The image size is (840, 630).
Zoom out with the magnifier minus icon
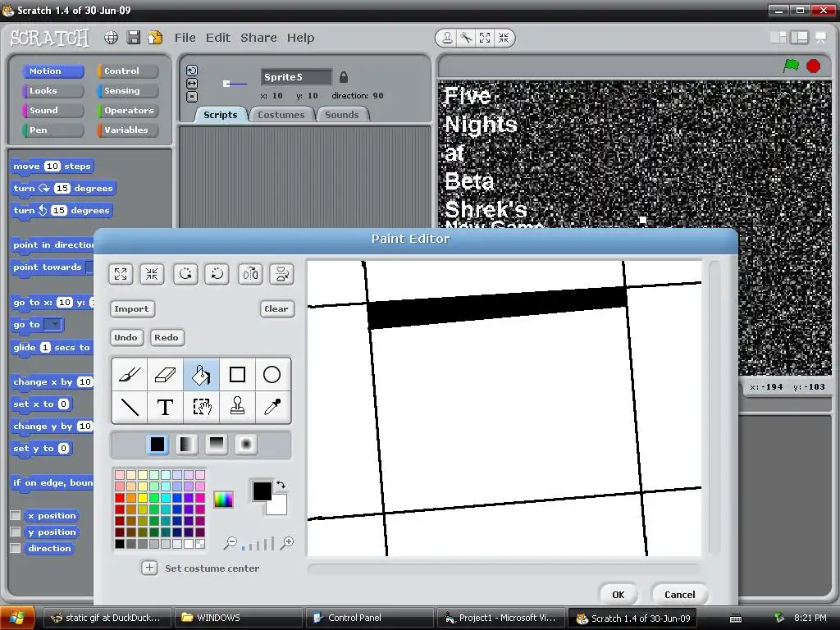[230, 543]
